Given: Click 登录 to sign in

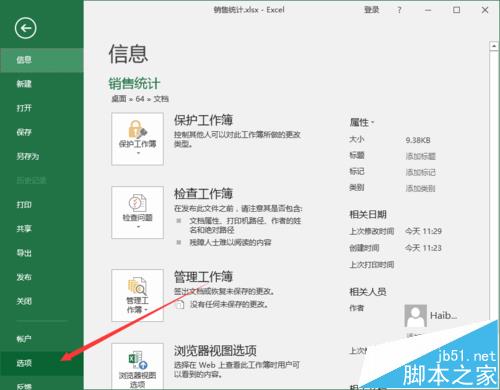Looking at the screenshot, I should pyautogui.click(x=371, y=10).
